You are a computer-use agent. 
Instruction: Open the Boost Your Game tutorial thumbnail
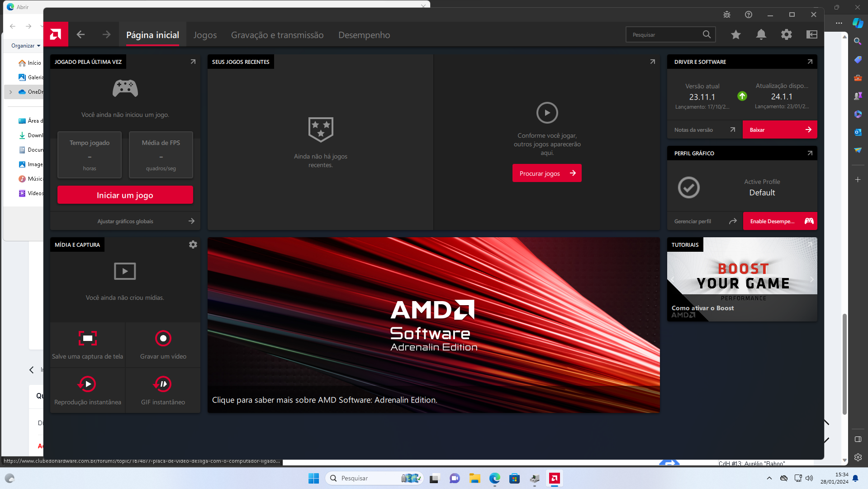tap(742, 279)
